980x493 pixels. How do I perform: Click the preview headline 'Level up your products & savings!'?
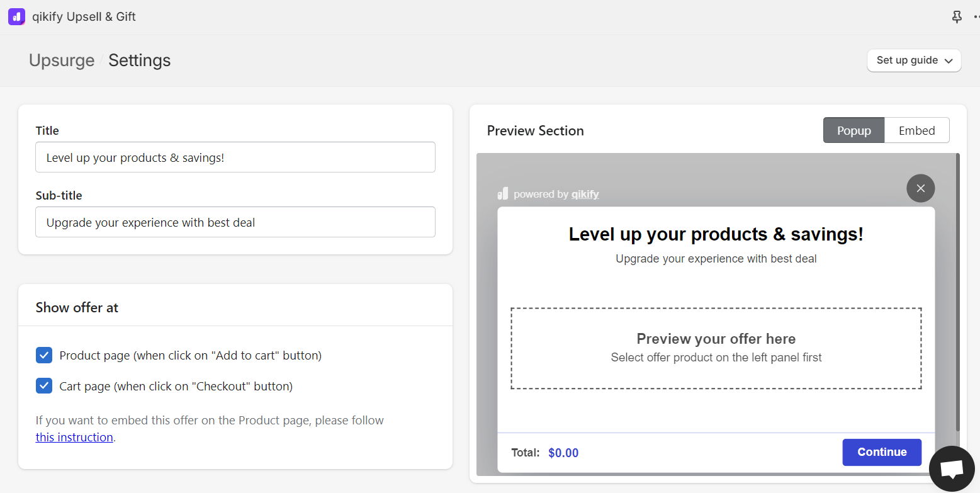coord(716,234)
